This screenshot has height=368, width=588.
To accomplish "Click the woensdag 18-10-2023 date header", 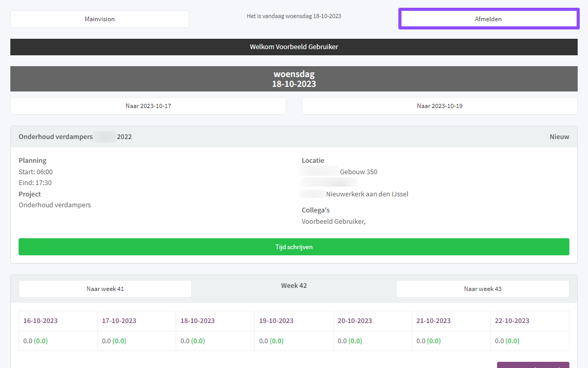I will (x=294, y=79).
